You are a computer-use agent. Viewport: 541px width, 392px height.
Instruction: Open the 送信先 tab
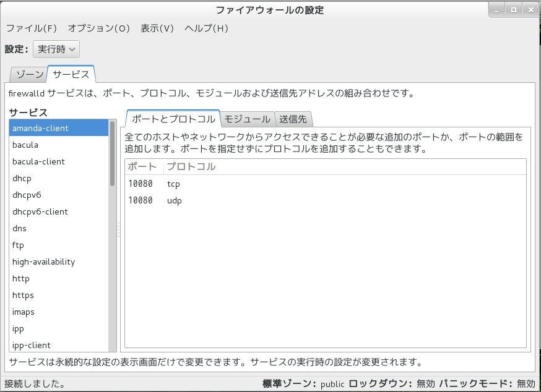pos(293,119)
